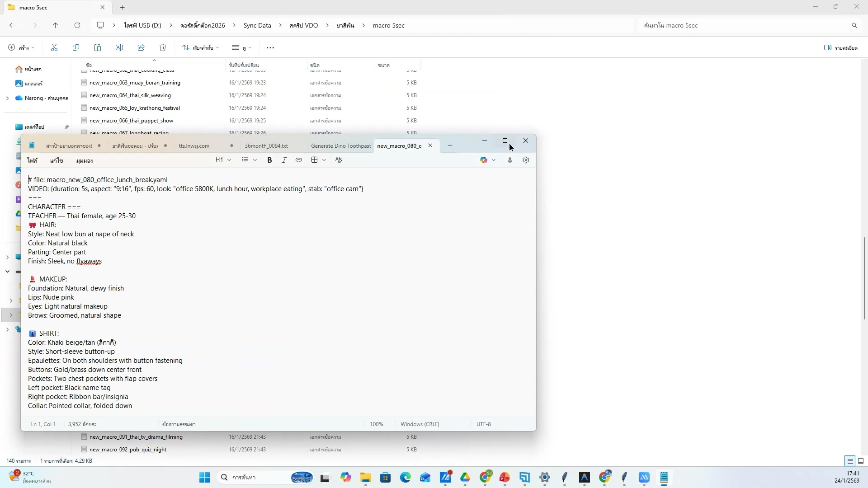The height and width of the screenshot is (488, 868).
Task: Switch to large thumbnails view toggle
Action: [861, 461]
